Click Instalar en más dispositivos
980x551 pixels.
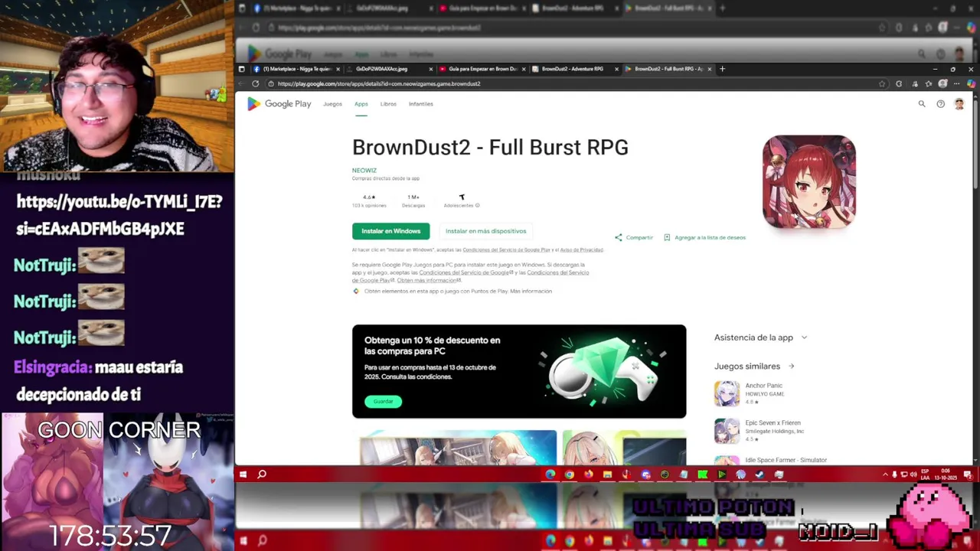pyautogui.click(x=485, y=231)
